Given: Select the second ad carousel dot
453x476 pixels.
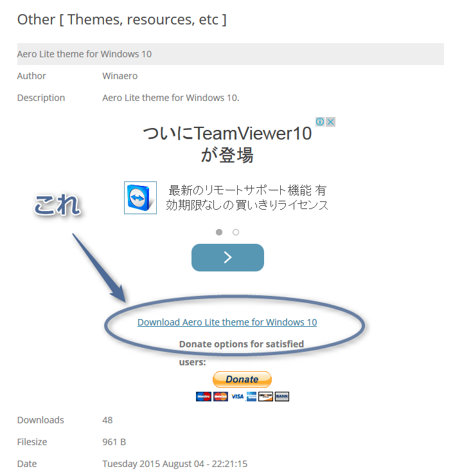Looking at the screenshot, I should pos(236,232).
